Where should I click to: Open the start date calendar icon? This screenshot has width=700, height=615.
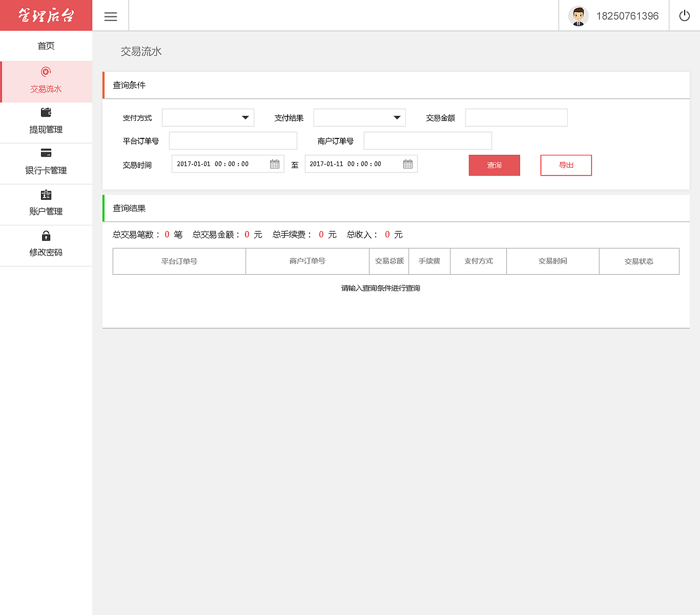(275, 164)
